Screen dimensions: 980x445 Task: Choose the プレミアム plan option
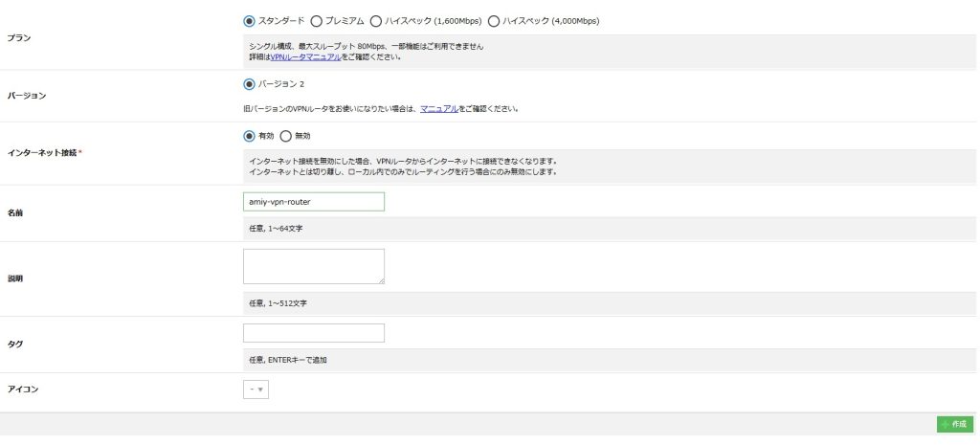[317, 20]
